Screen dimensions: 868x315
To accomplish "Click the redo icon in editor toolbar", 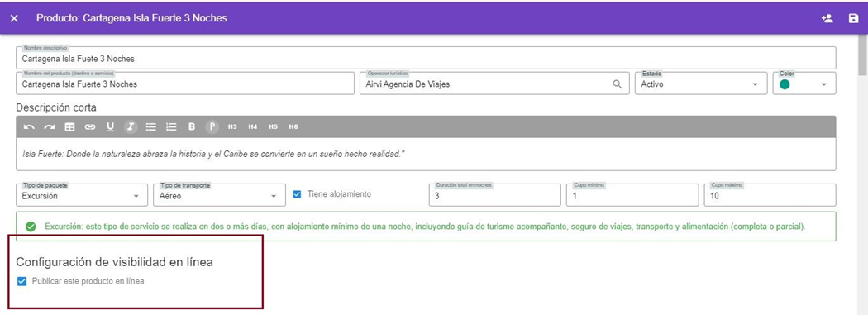I will [50, 126].
